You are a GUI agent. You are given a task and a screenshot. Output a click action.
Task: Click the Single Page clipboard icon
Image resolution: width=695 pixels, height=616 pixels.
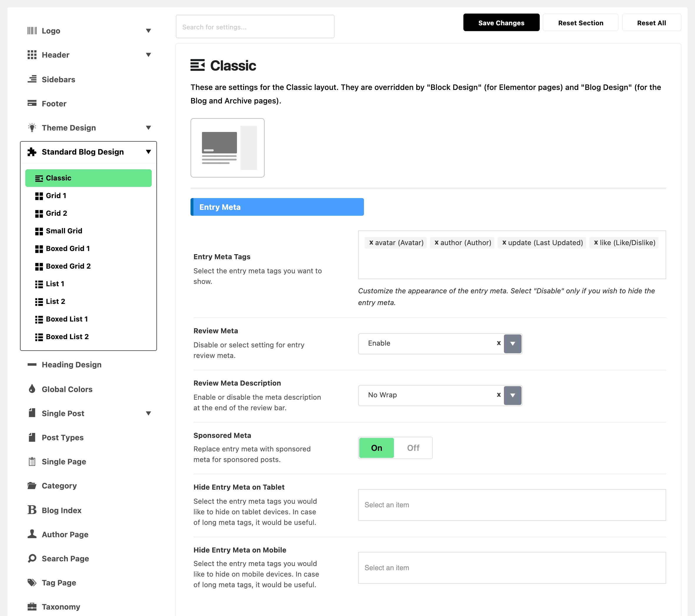(x=32, y=461)
